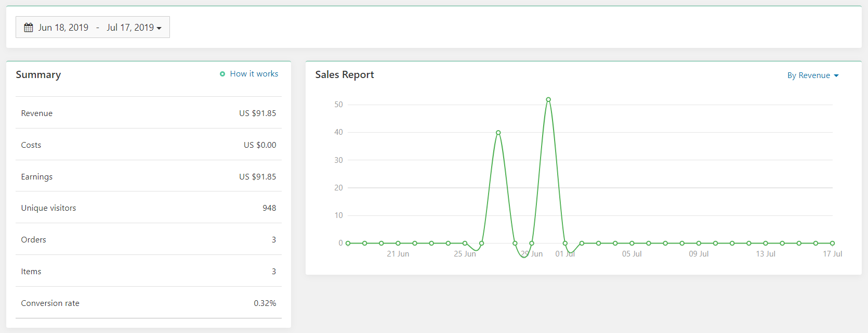This screenshot has height=333, width=868.
Task: Click the data point above 09 Jul
Action: (x=699, y=243)
